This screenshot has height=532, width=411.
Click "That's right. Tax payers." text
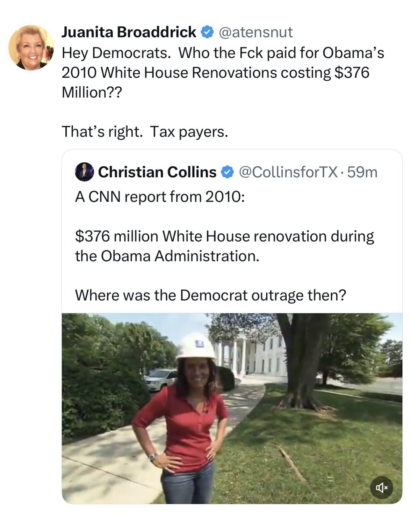tap(145, 131)
